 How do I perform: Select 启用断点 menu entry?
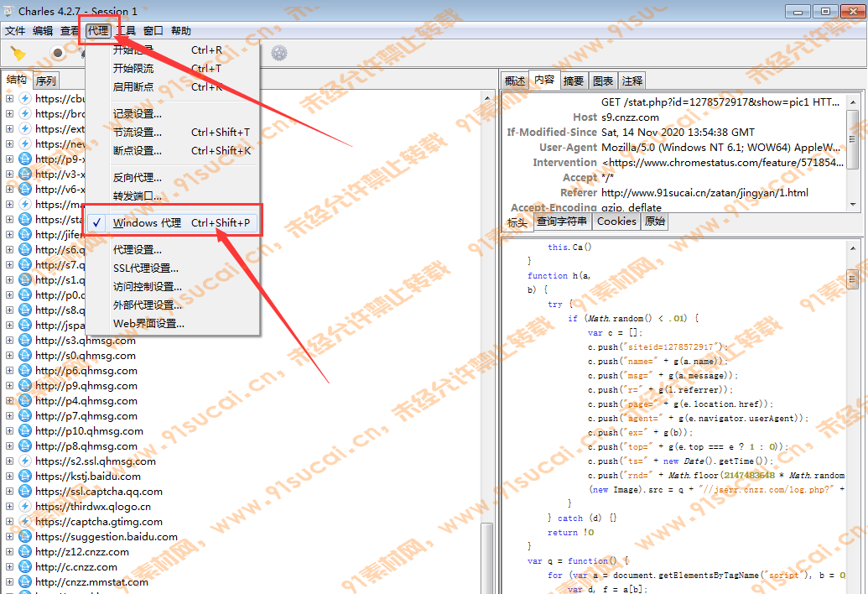click(x=172, y=87)
